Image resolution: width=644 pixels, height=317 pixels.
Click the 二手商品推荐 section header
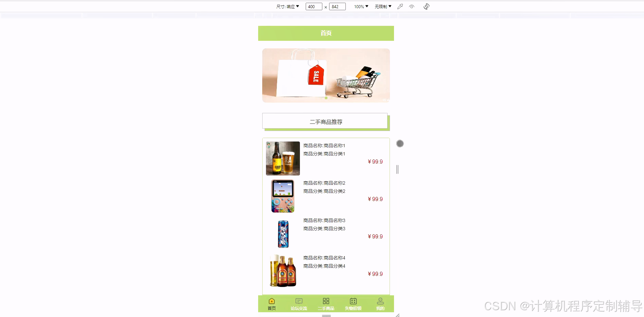point(326,121)
